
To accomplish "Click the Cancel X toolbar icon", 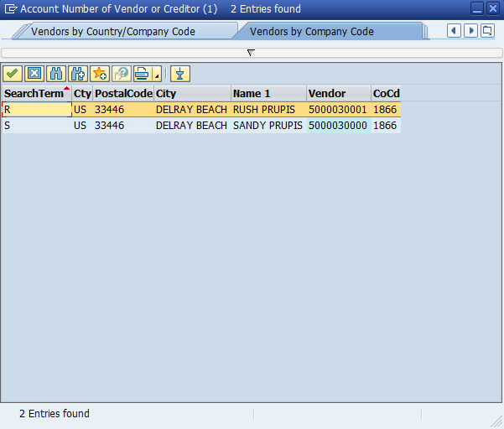I will (x=34, y=74).
